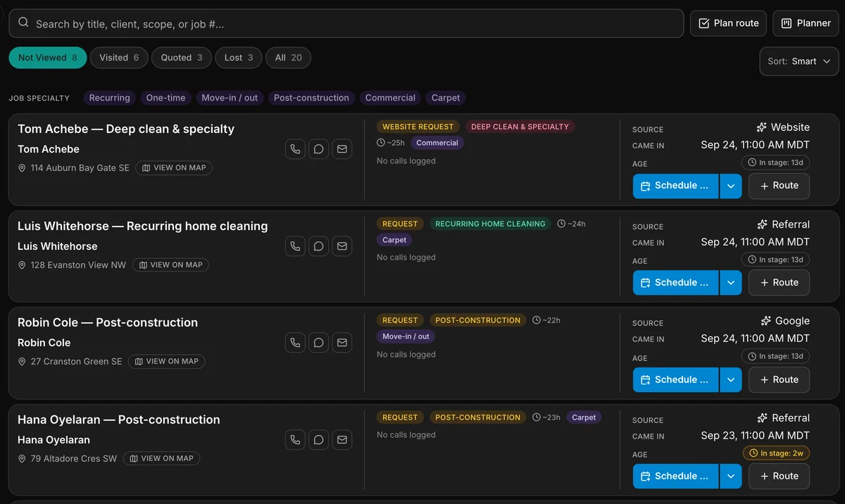
Task: Click the In stage: 2w badge
Action: 776,453
